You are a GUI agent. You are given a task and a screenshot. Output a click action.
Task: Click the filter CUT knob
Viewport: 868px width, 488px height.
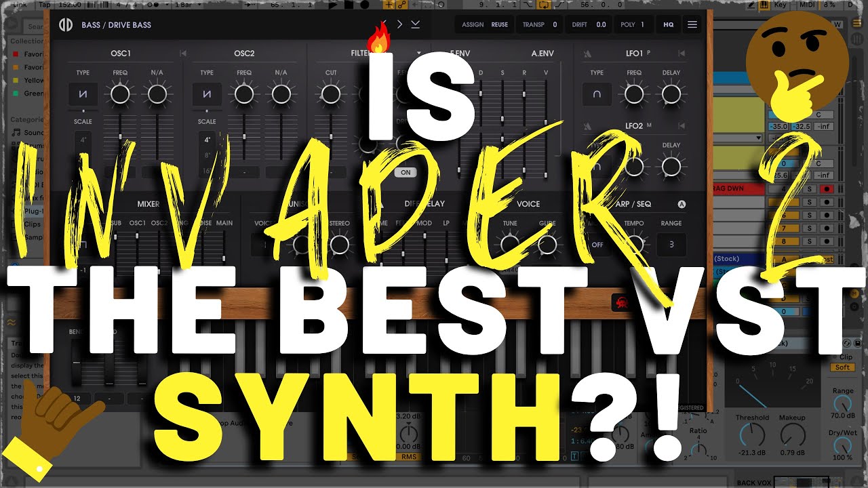331,94
